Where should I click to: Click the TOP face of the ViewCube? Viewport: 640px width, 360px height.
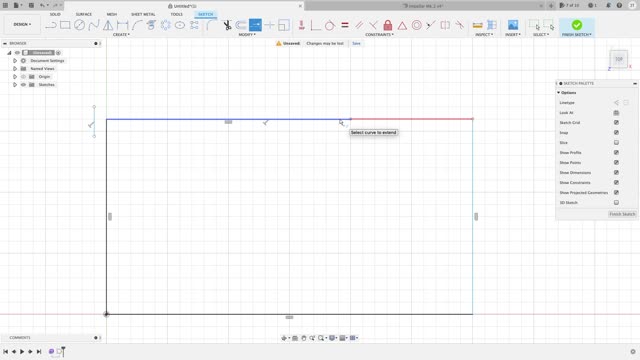click(x=619, y=59)
